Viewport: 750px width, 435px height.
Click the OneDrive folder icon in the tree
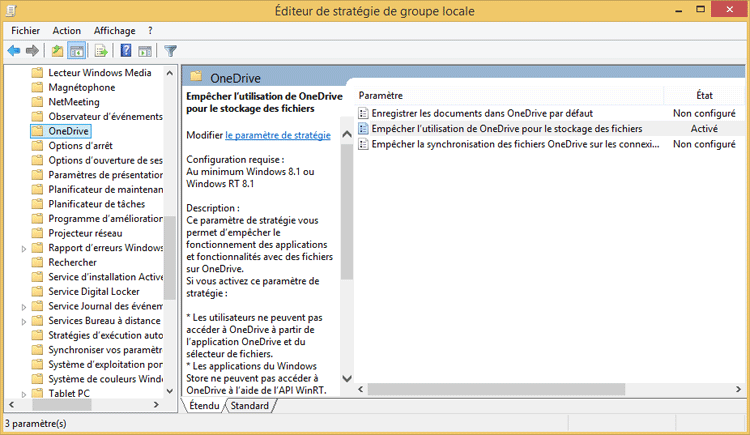37,131
